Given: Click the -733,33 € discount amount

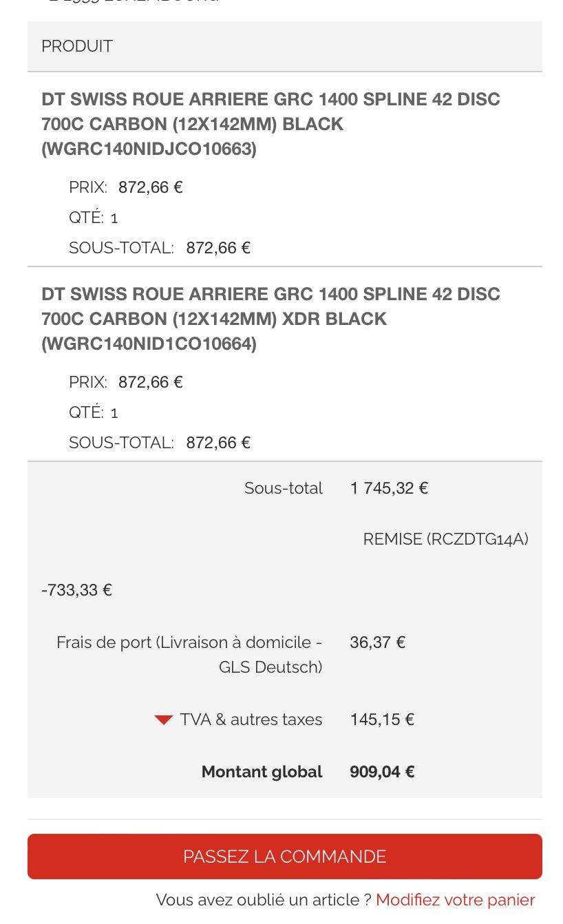Looking at the screenshot, I should [76, 590].
